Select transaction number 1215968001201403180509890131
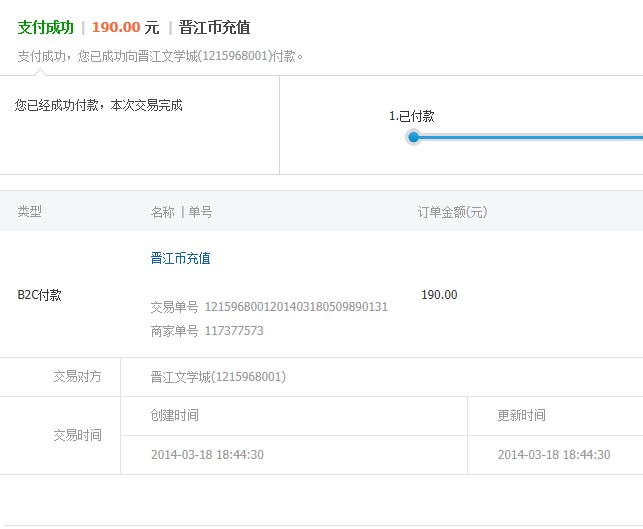 [296, 307]
